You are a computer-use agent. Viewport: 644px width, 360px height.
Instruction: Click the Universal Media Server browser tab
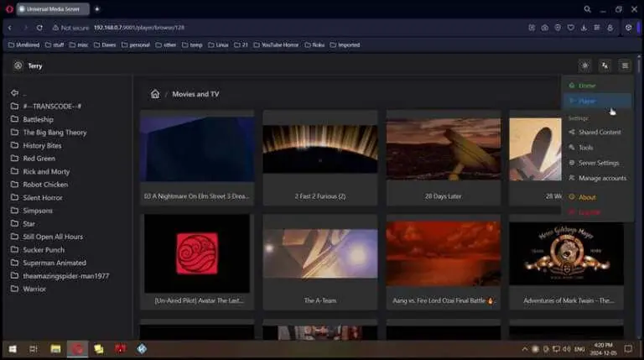[x=53, y=9]
